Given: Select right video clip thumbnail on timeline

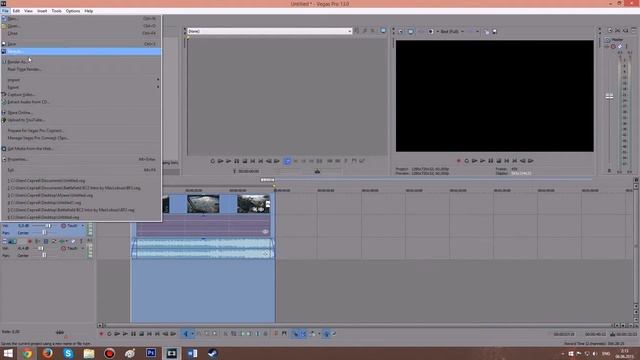Looking at the screenshot, I should pyautogui.click(x=253, y=204).
